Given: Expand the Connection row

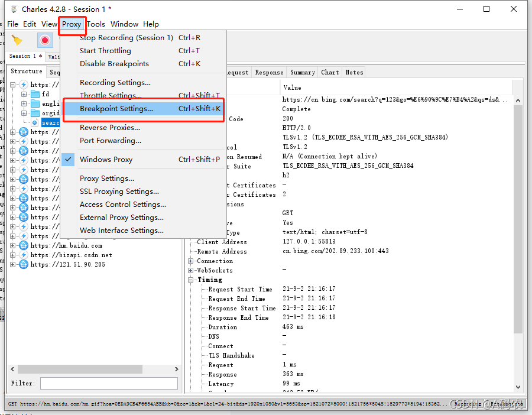Looking at the screenshot, I should (x=191, y=261).
